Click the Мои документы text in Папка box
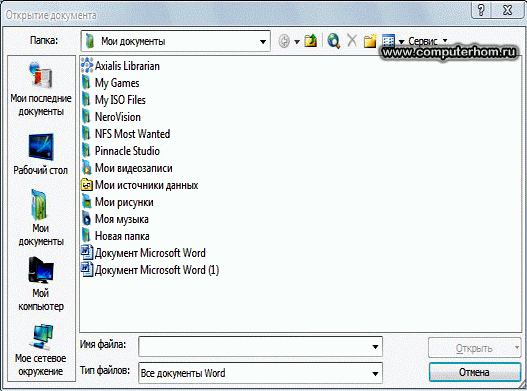Screen dimensions: 527x391 click(133, 42)
